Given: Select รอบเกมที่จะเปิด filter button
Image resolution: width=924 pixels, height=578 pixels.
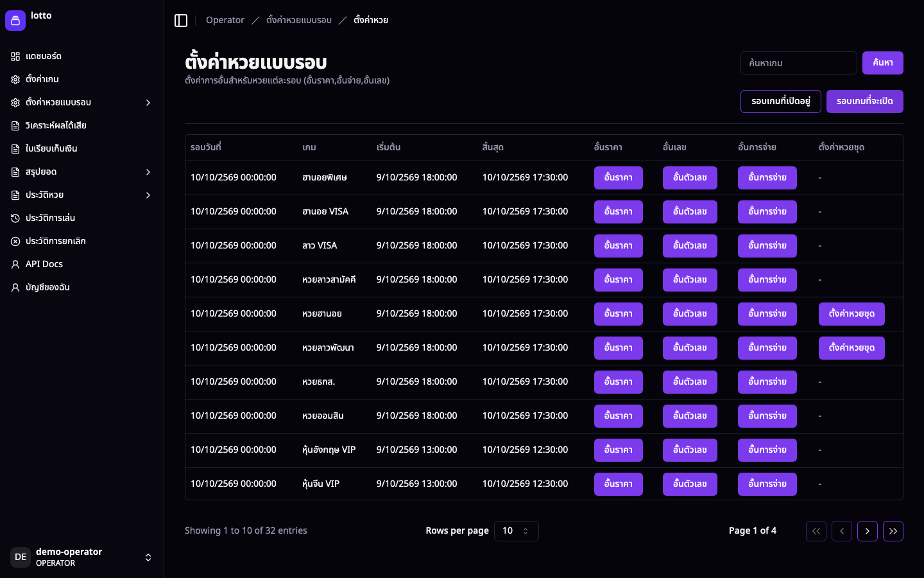Looking at the screenshot, I should [865, 101].
